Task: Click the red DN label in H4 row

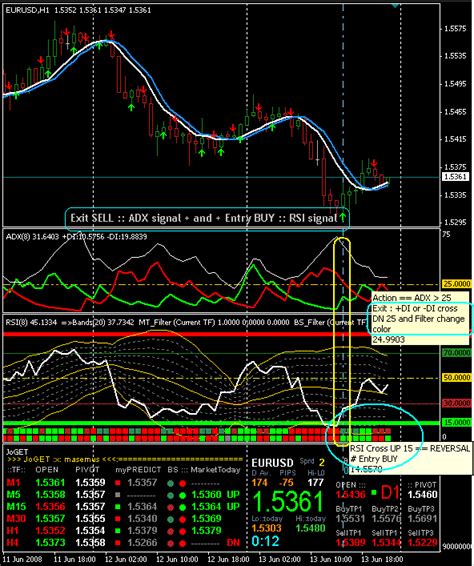Action: click(233, 543)
